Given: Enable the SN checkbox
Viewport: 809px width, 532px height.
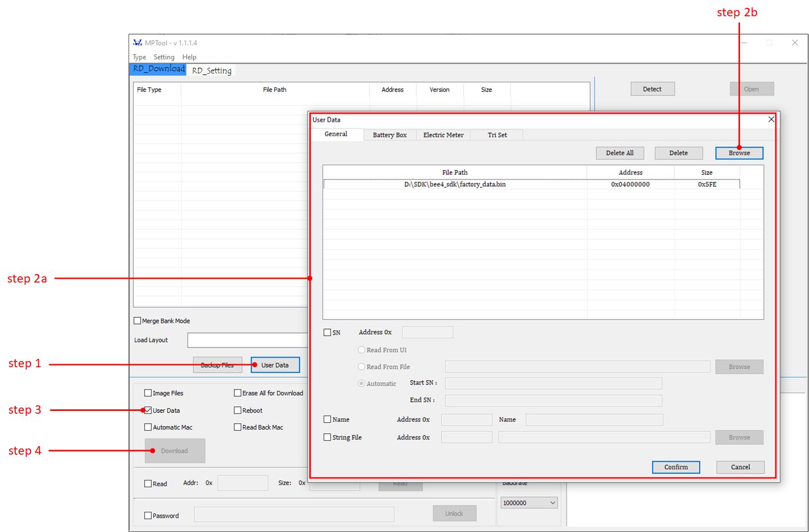Looking at the screenshot, I should [x=327, y=332].
